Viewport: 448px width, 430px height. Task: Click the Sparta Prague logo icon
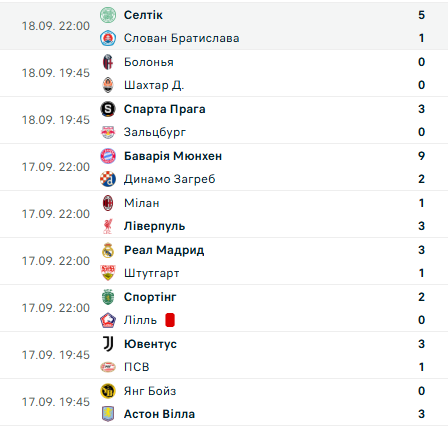click(108, 109)
